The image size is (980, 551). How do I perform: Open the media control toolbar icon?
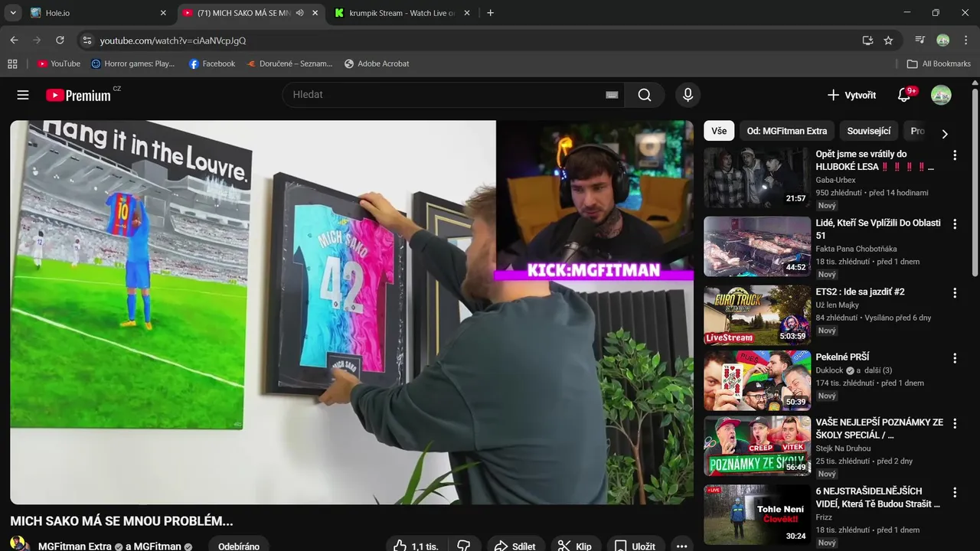[920, 40]
